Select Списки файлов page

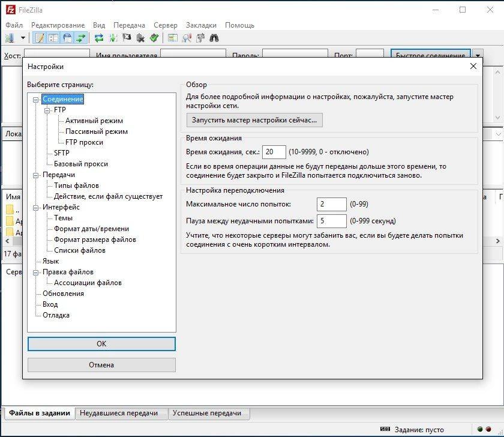point(80,250)
